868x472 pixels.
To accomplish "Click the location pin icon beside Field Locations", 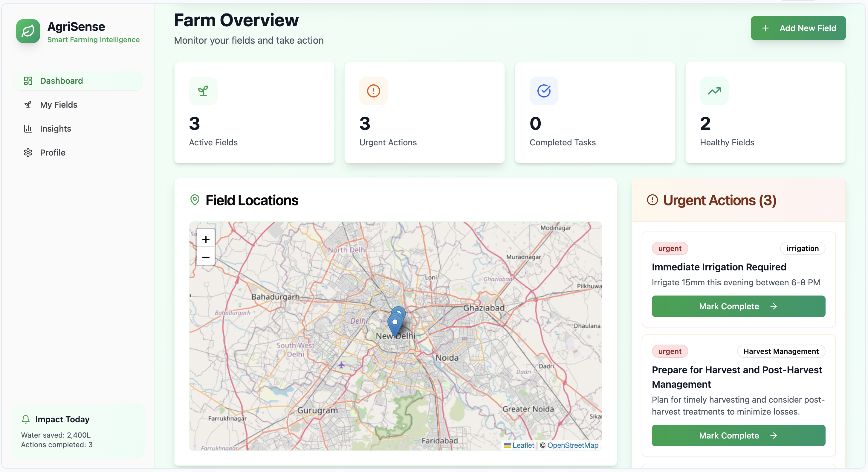I will click(195, 200).
